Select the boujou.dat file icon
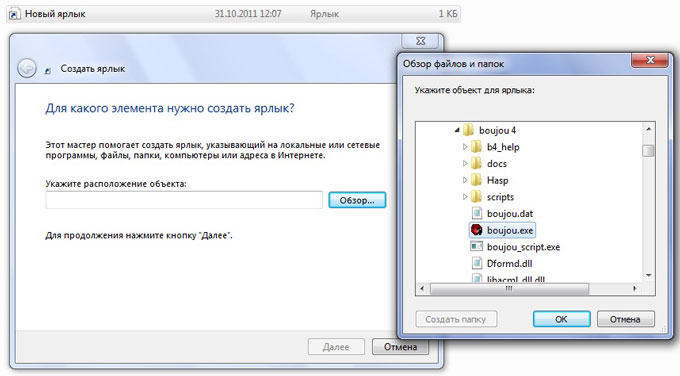The image size is (680, 376). [477, 213]
